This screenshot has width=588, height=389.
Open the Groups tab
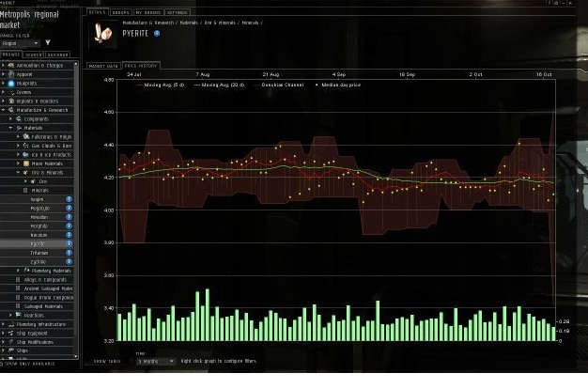121,12
